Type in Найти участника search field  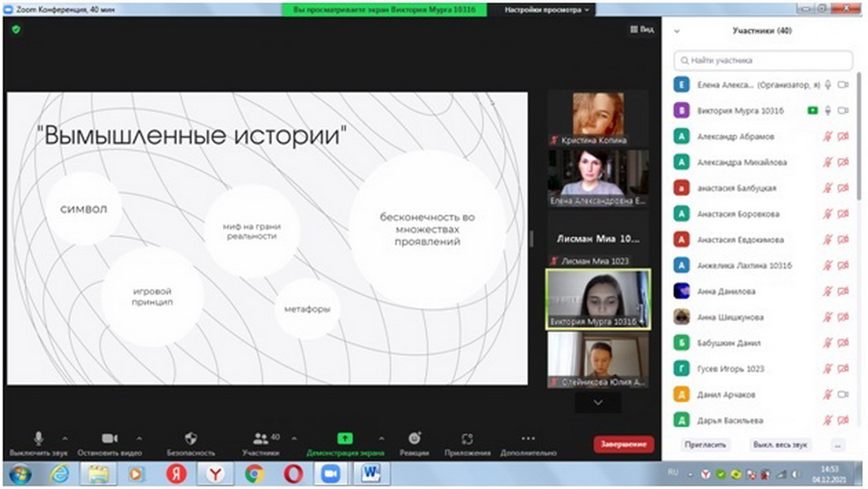[x=763, y=60]
